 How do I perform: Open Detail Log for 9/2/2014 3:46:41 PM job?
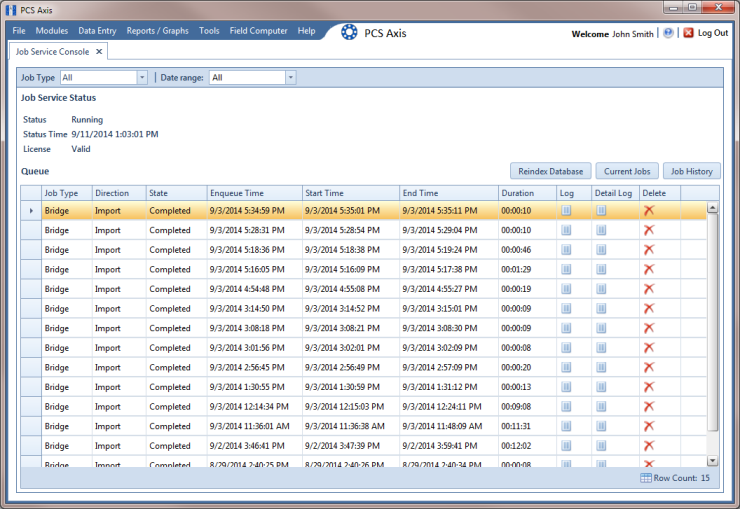601,446
